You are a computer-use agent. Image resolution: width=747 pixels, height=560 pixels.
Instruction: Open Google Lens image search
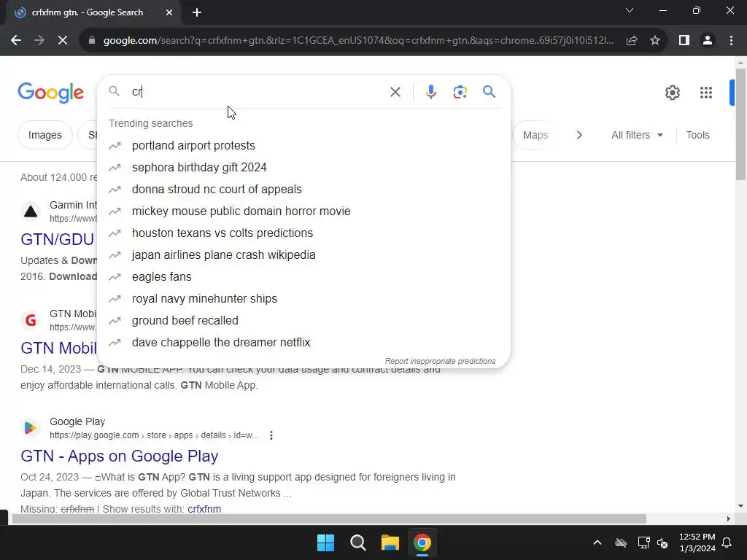(460, 92)
